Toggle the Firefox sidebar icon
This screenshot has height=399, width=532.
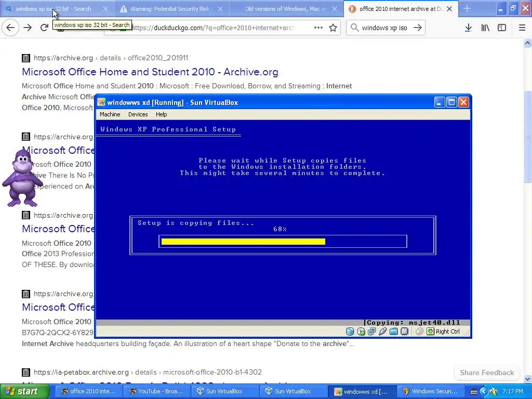[x=502, y=28]
